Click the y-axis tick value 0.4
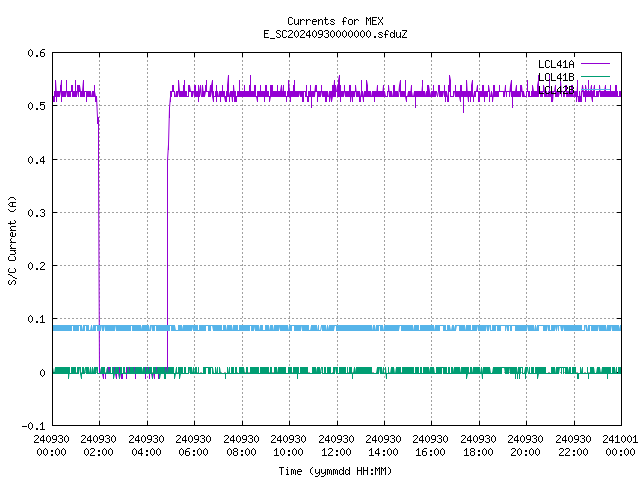This screenshot has width=640, height=480. click(x=36, y=160)
